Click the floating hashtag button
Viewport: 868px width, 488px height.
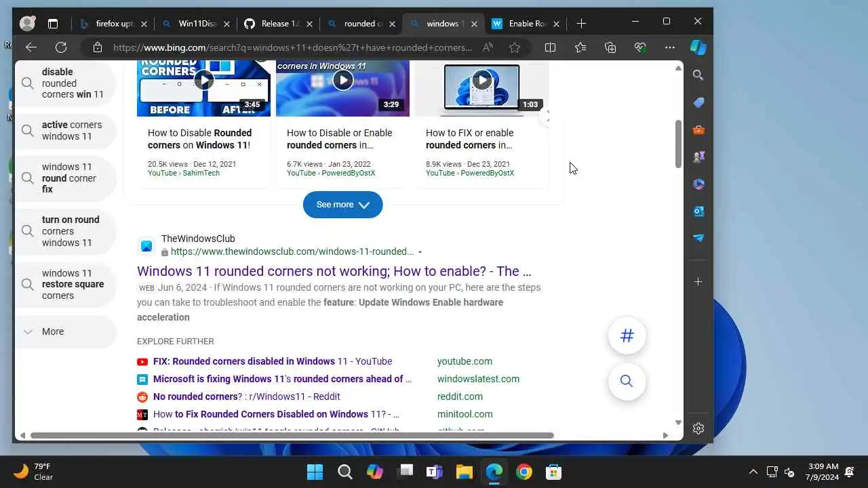click(x=627, y=335)
